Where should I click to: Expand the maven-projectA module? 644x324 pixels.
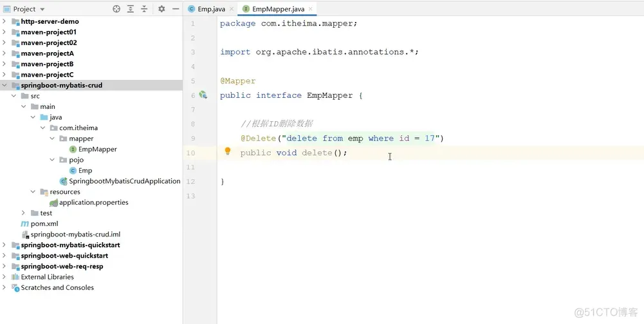coord(4,53)
